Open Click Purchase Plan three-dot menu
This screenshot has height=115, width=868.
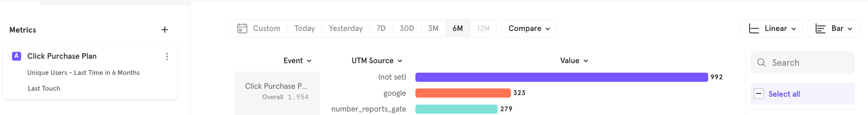click(x=167, y=57)
